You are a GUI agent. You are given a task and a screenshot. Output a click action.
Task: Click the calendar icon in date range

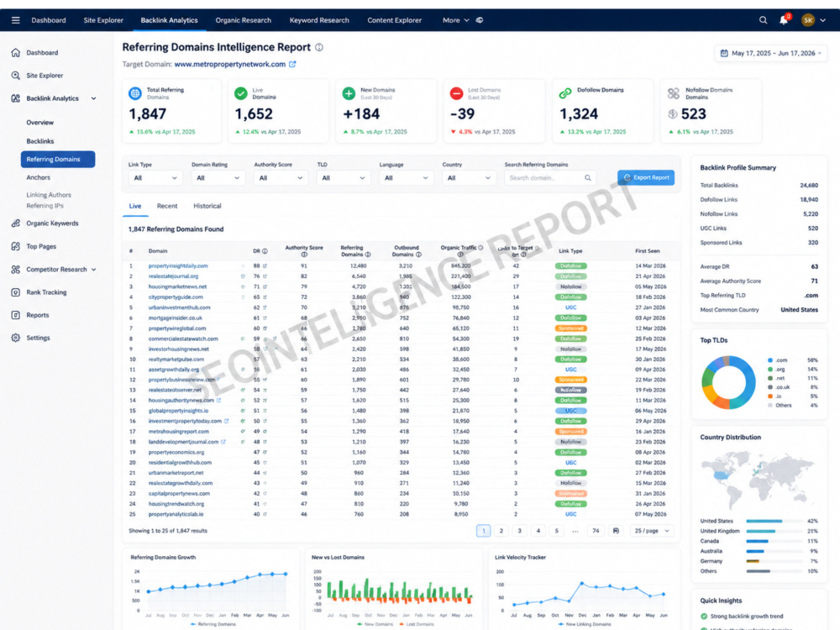click(724, 53)
